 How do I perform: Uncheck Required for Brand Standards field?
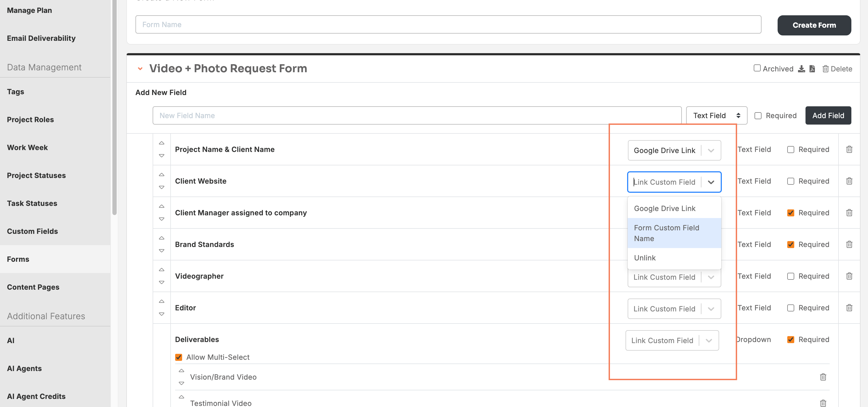790,245
